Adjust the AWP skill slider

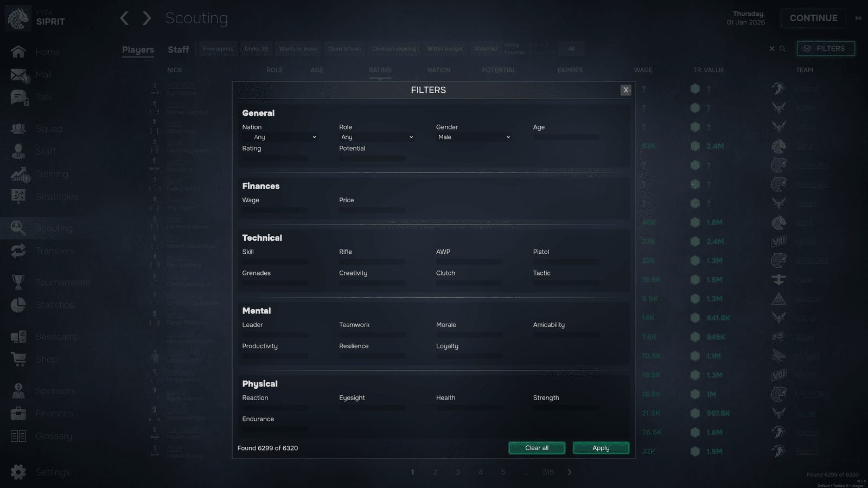(469, 262)
